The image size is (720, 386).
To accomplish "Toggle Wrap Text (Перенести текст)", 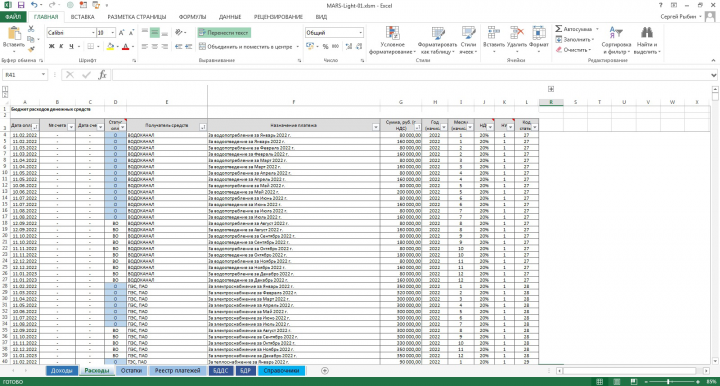I will [224, 33].
